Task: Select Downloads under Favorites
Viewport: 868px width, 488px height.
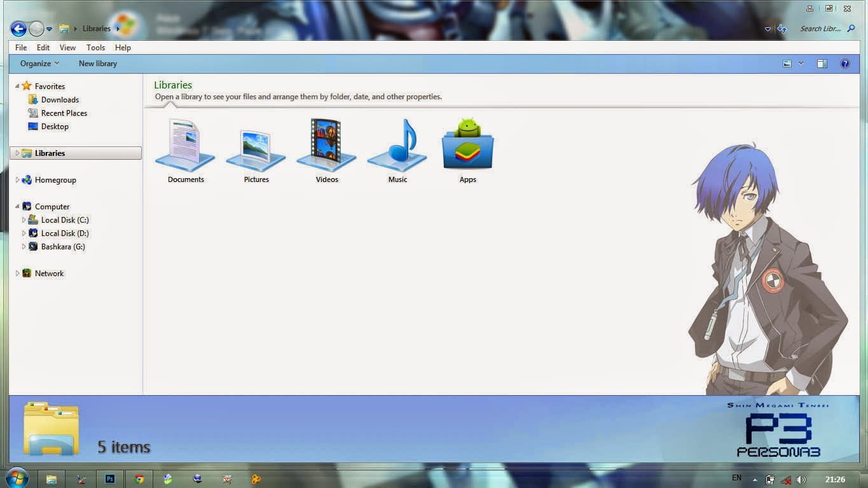Action: coord(60,100)
